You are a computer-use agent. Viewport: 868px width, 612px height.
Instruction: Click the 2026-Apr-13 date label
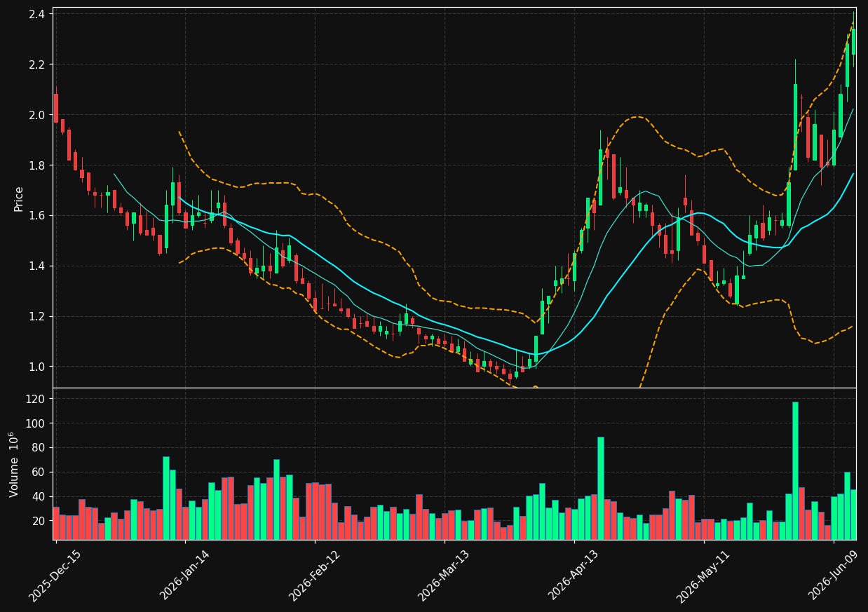pos(574,576)
